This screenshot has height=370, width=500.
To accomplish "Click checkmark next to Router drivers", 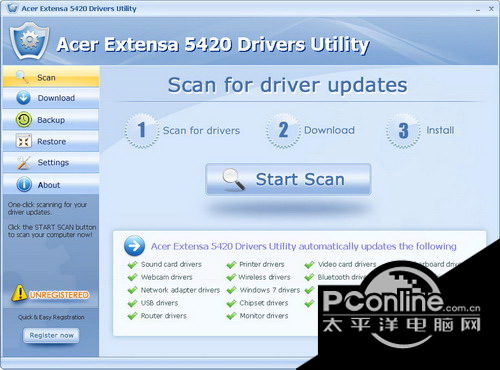I will [133, 316].
